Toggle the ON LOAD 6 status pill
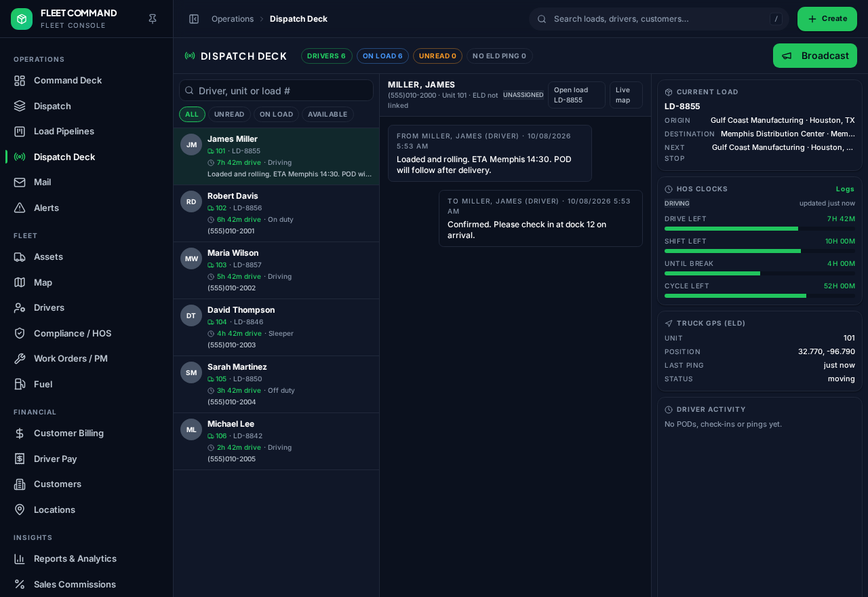868x597 pixels. point(382,56)
